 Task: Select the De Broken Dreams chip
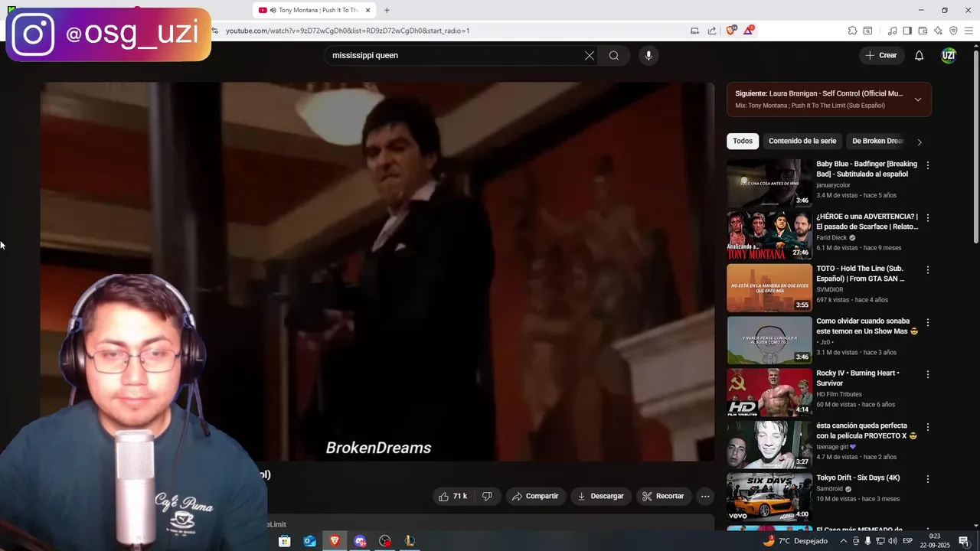[877, 142]
